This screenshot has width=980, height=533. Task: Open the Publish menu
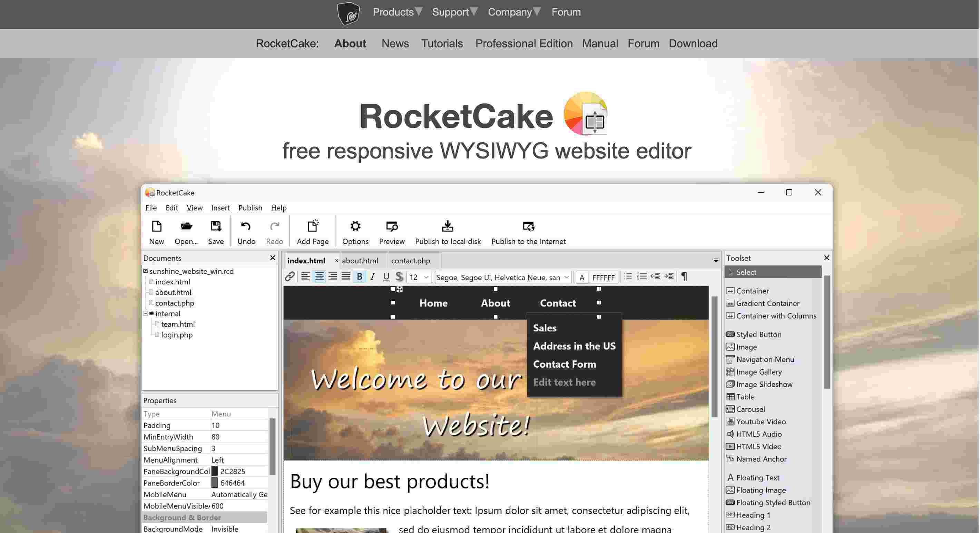point(250,208)
